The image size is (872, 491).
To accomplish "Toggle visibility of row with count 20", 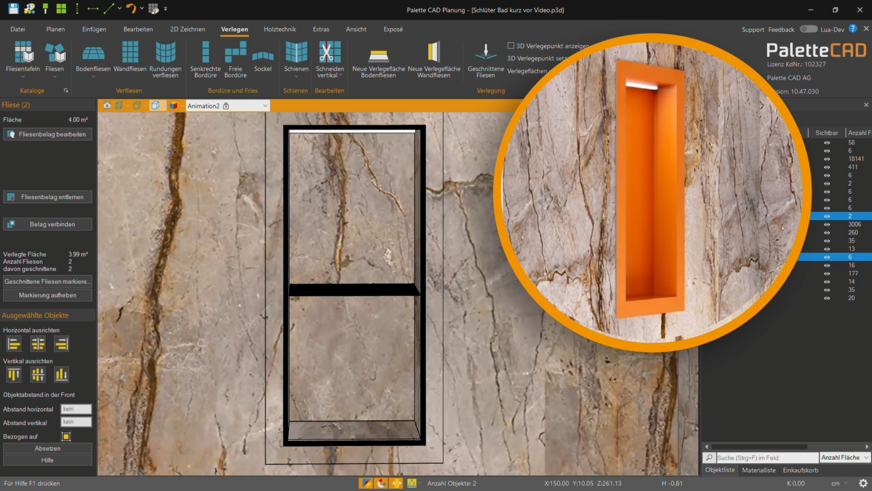I will tap(827, 298).
